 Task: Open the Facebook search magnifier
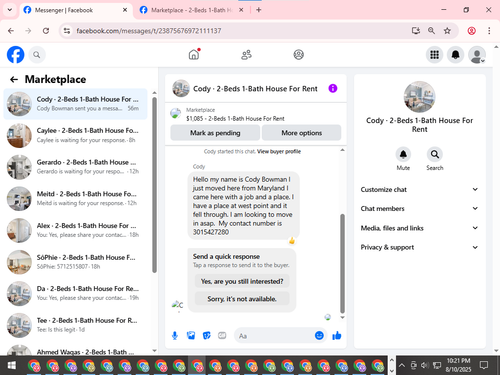coord(37,55)
